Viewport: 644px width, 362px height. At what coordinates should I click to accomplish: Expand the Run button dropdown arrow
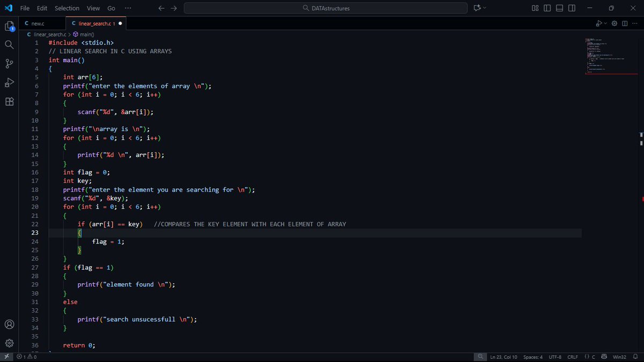(606, 24)
